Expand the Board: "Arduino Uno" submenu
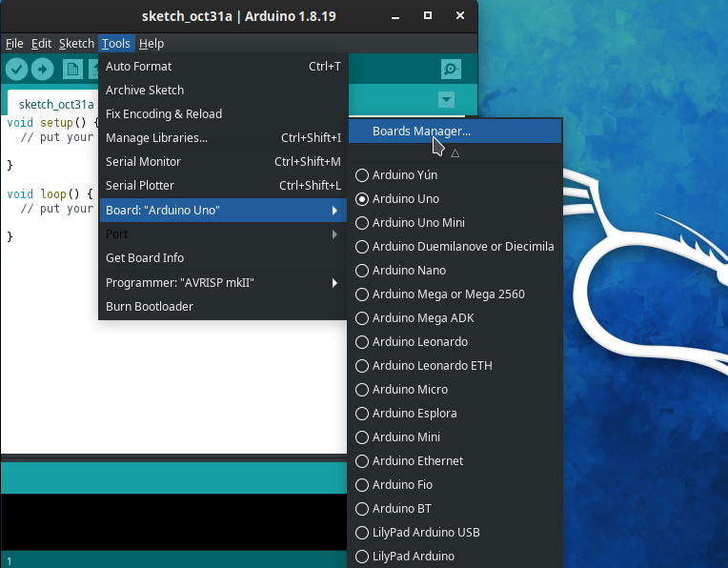 pyautogui.click(x=223, y=210)
